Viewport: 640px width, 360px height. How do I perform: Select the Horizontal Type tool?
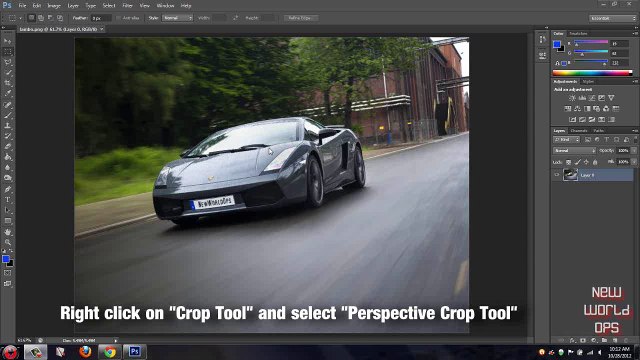coord(8,200)
